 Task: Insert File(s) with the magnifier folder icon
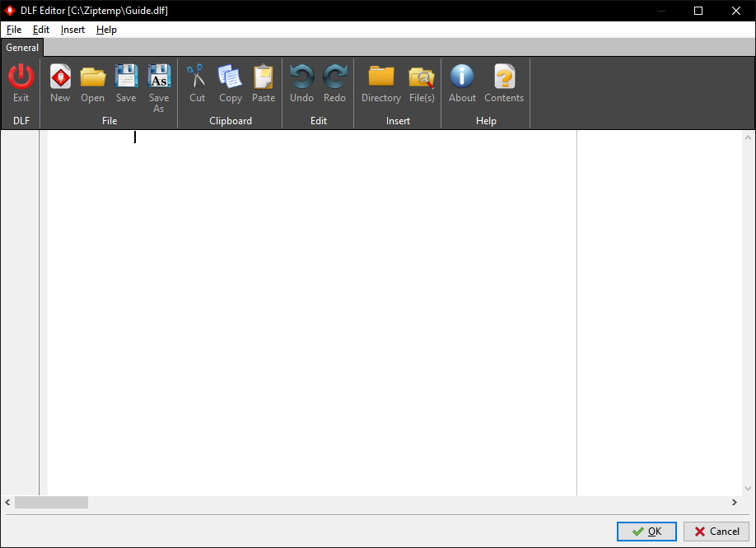[422, 77]
